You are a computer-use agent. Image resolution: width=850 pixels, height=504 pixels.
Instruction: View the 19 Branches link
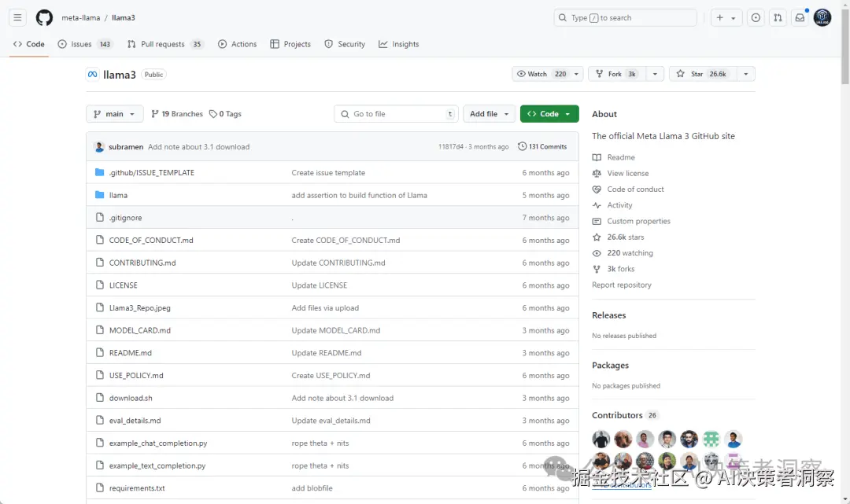pos(177,114)
